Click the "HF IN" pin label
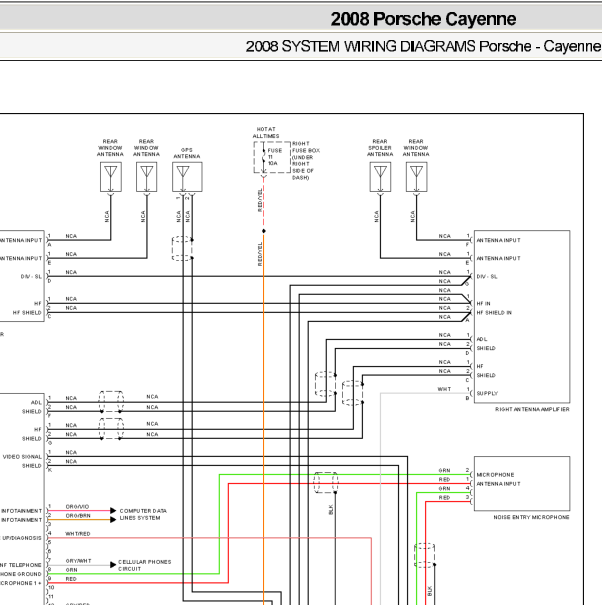Viewport: 602px width, 605px height. click(484, 303)
